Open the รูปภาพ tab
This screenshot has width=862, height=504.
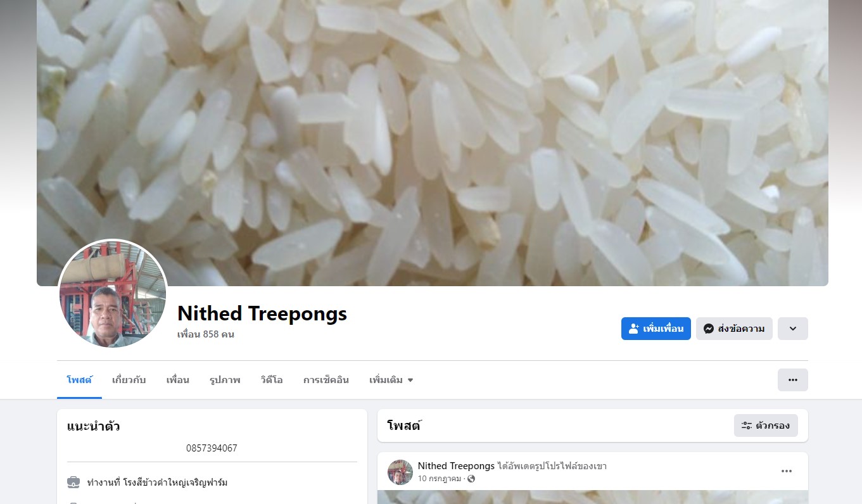click(x=225, y=380)
